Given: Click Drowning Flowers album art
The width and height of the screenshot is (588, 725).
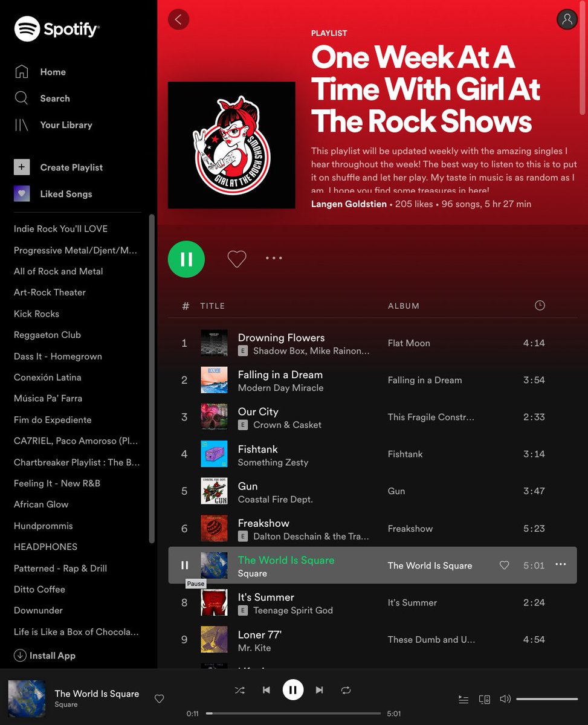Looking at the screenshot, I should [214, 343].
